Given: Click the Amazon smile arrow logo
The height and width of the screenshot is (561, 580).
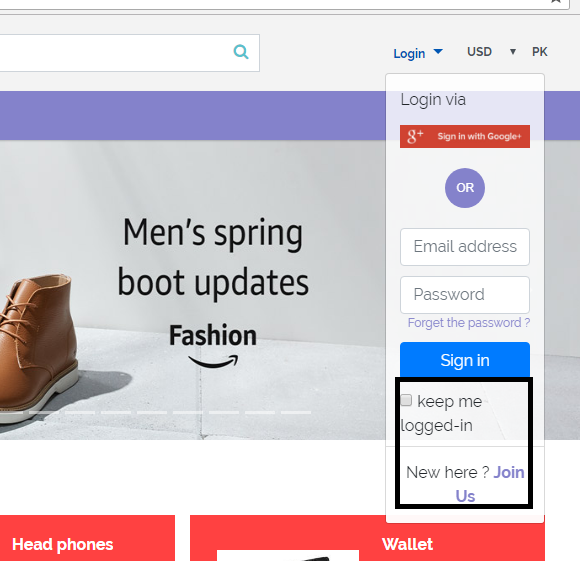Looking at the screenshot, I should coord(213,362).
